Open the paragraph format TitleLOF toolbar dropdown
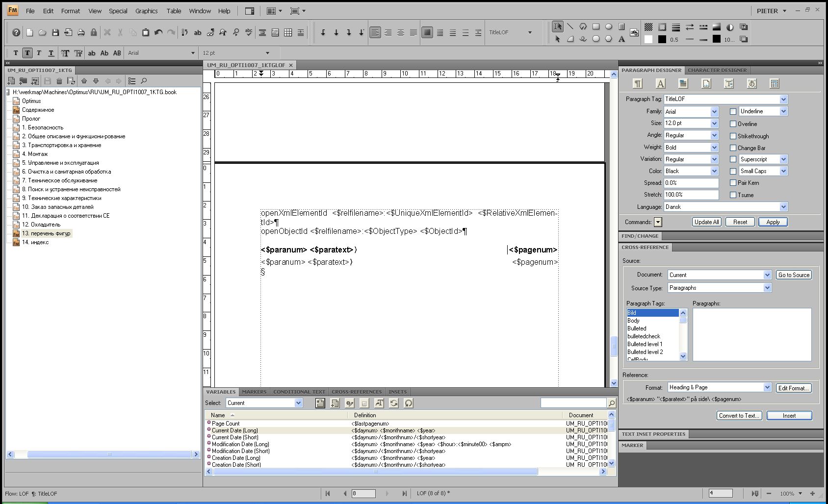Image resolution: width=828 pixels, height=504 pixels. pyautogui.click(x=530, y=32)
